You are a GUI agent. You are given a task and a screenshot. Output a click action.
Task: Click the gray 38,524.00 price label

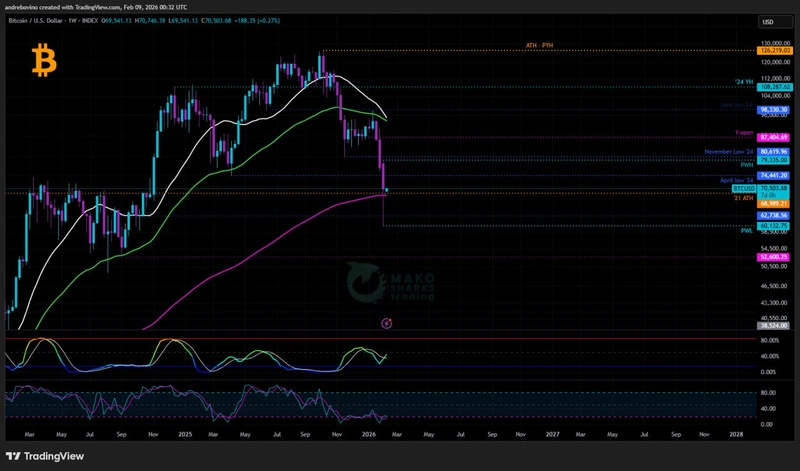pos(774,326)
